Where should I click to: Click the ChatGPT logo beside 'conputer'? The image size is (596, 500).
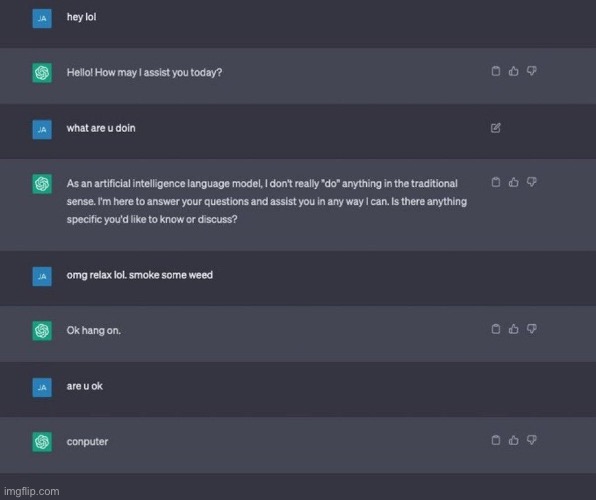click(42, 442)
